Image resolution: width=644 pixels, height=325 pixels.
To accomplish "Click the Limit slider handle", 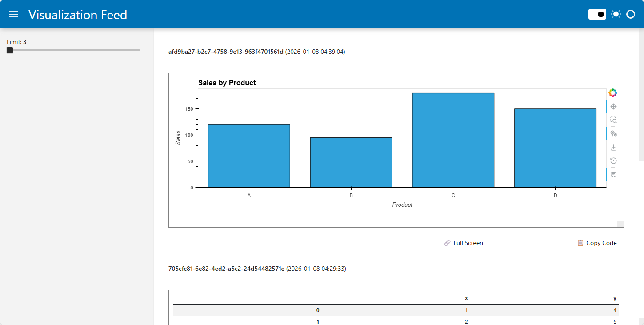I will point(10,50).
